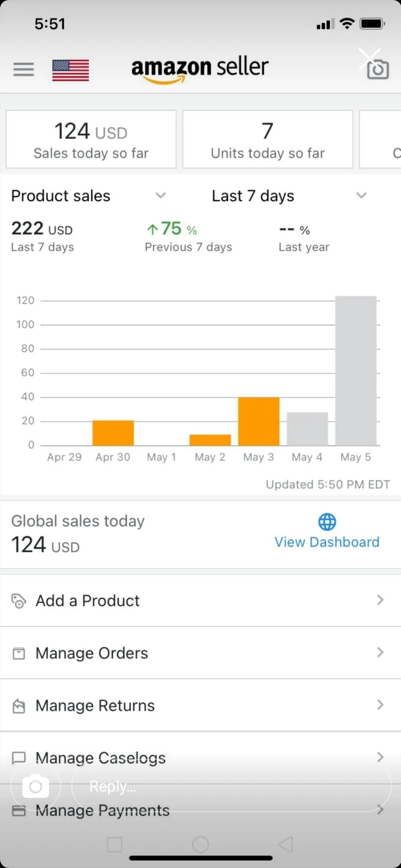Tap the Reply input field
This screenshot has height=868, width=401.
coord(230,786)
